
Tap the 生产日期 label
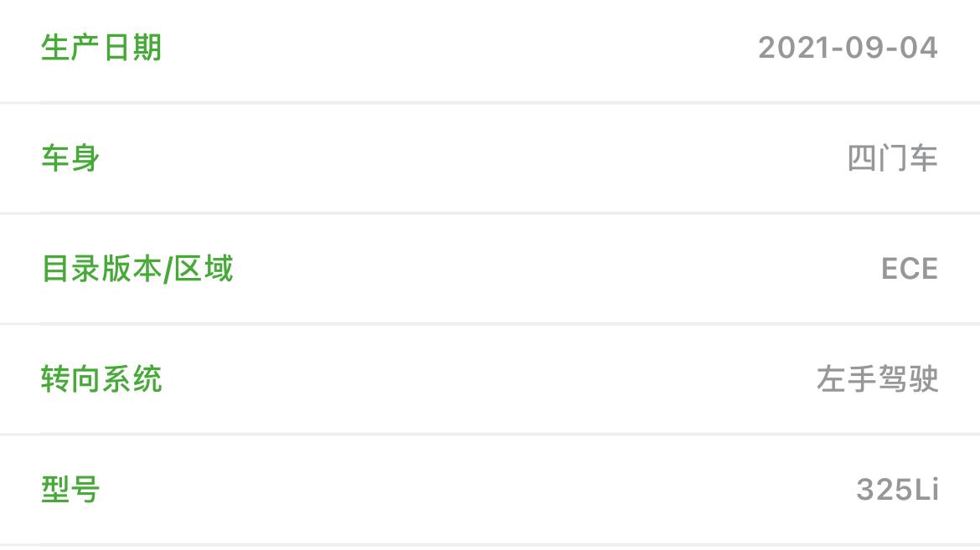pos(101,48)
